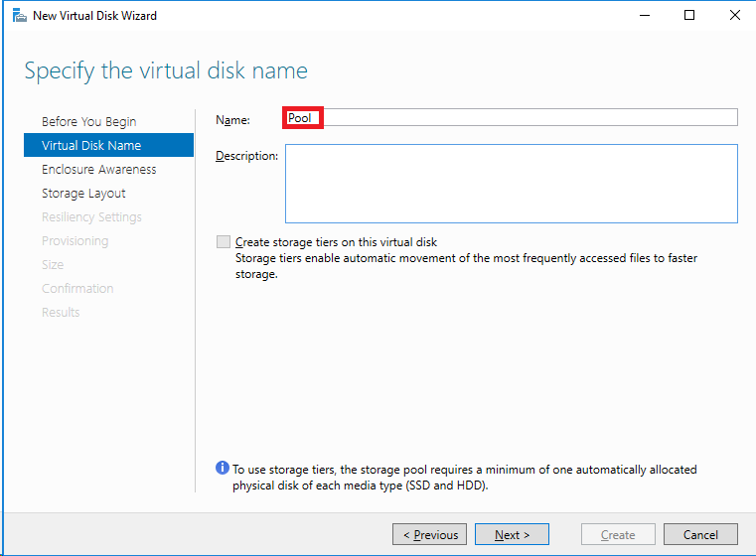The width and height of the screenshot is (756, 556).
Task: Click the Name text field
Action: pyautogui.click(x=511, y=117)
